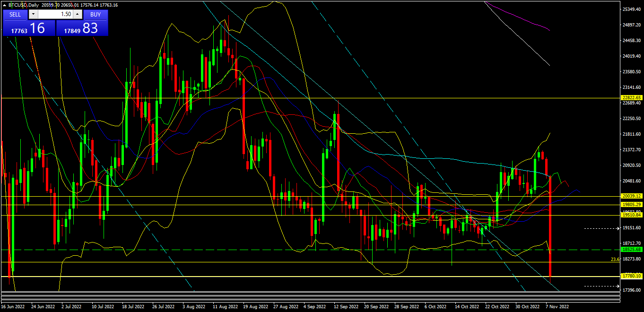Screen dimensions: 644x312
Task: Click the BTCUSD,Daily chart title text
Action: click(x=25, y=5)
